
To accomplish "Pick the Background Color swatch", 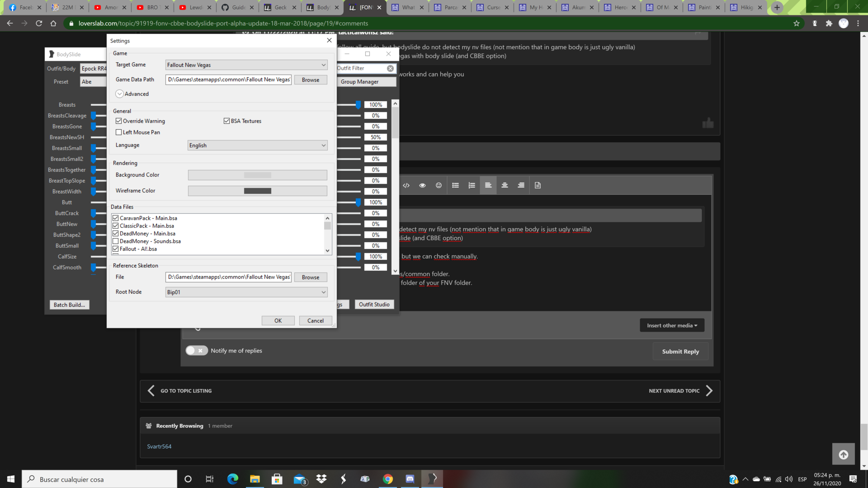I will [x=257, y=175].
